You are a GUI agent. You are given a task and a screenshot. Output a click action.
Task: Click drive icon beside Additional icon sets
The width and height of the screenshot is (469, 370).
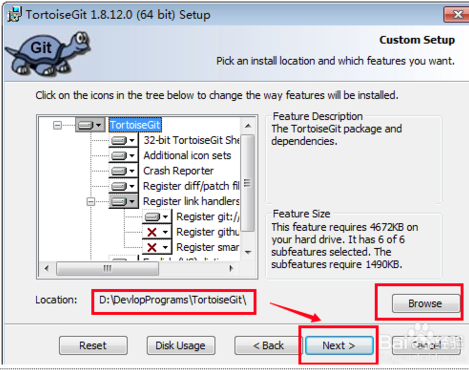click(x=123, y=156)
